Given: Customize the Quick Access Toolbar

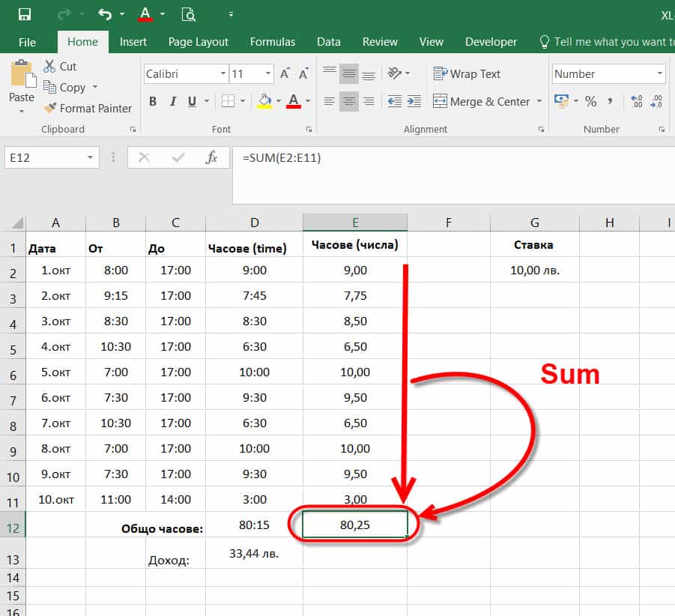Looking at the screenshot, I should click(x=231, y=14).
